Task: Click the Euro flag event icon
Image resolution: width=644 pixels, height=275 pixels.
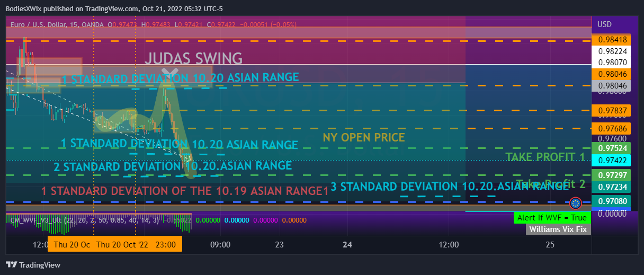Action: [x=576, y=202]
